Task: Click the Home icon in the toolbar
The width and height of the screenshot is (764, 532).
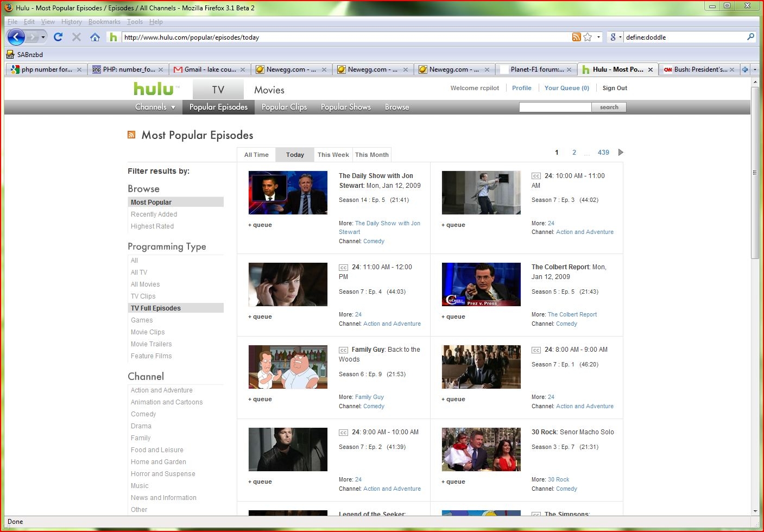Action: [95, 37]
